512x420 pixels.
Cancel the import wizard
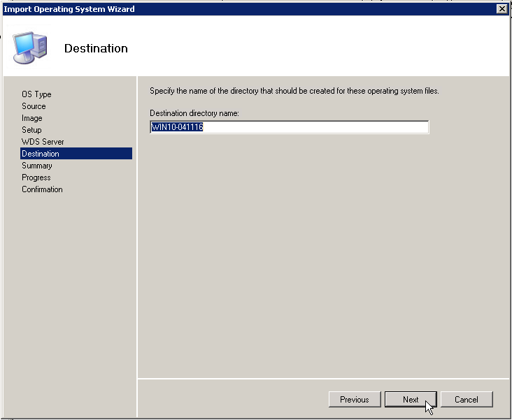[467, 400]
